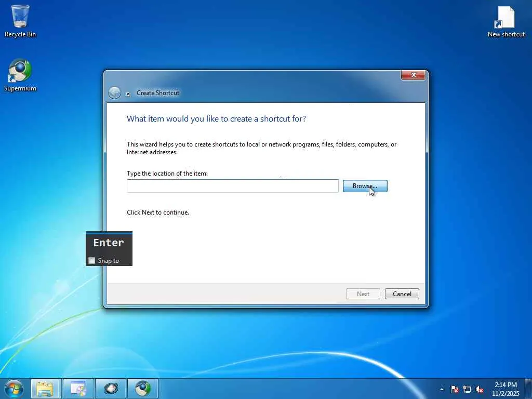Click the dark globe app in taskbar

[x=111, y=389]
